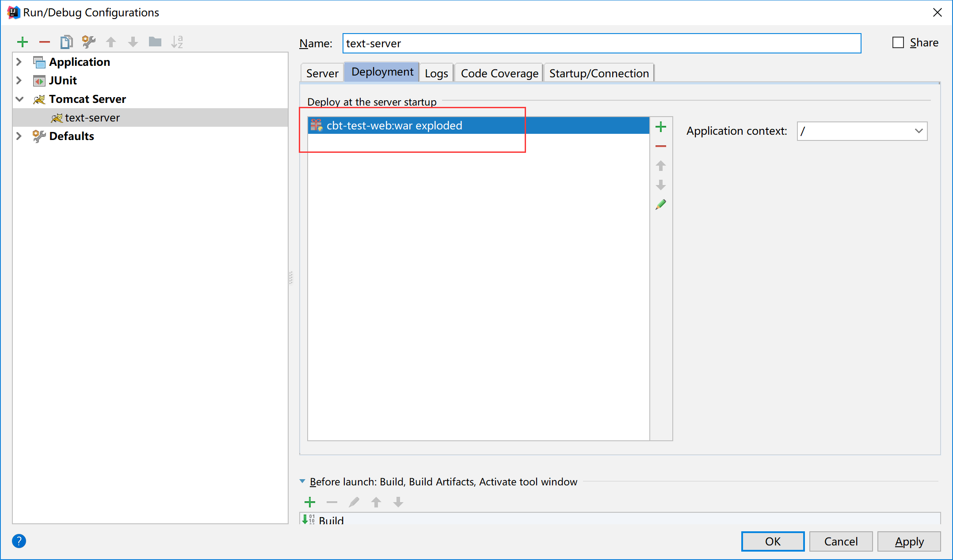
Task: Expand the Application tree node
Action: click(19, 62)
